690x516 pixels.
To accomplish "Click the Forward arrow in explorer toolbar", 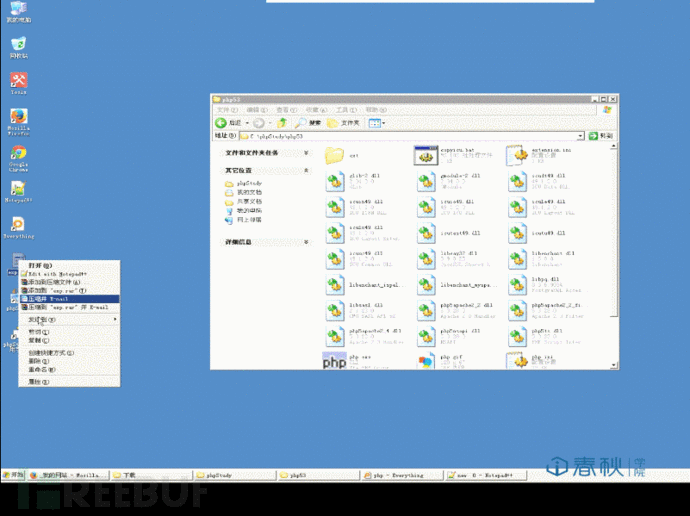I will click(x=259, y=123).
